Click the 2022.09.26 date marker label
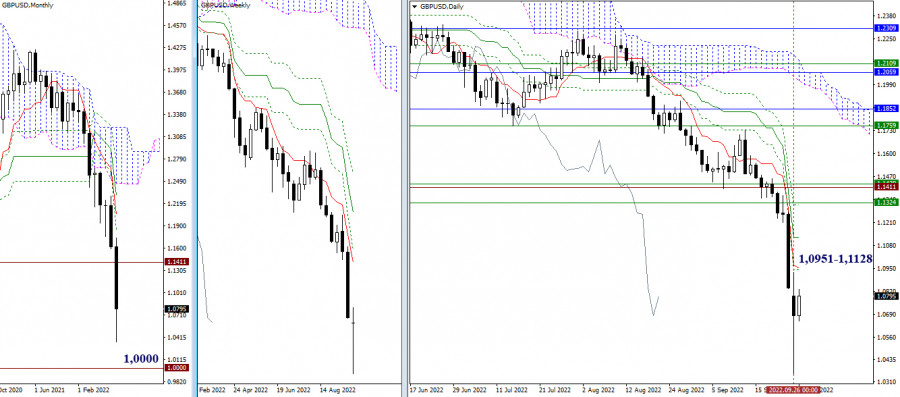 pos(792,390)
